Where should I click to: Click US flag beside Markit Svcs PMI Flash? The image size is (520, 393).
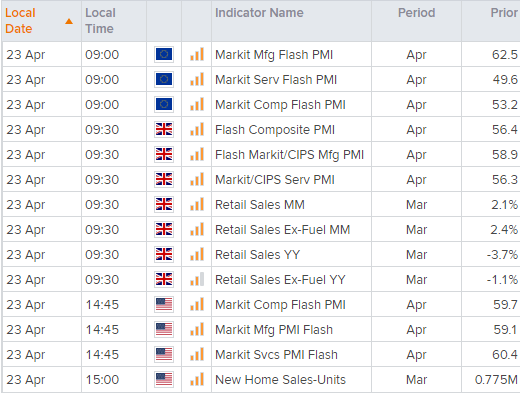pyautogui.click(x=164, y=354)
